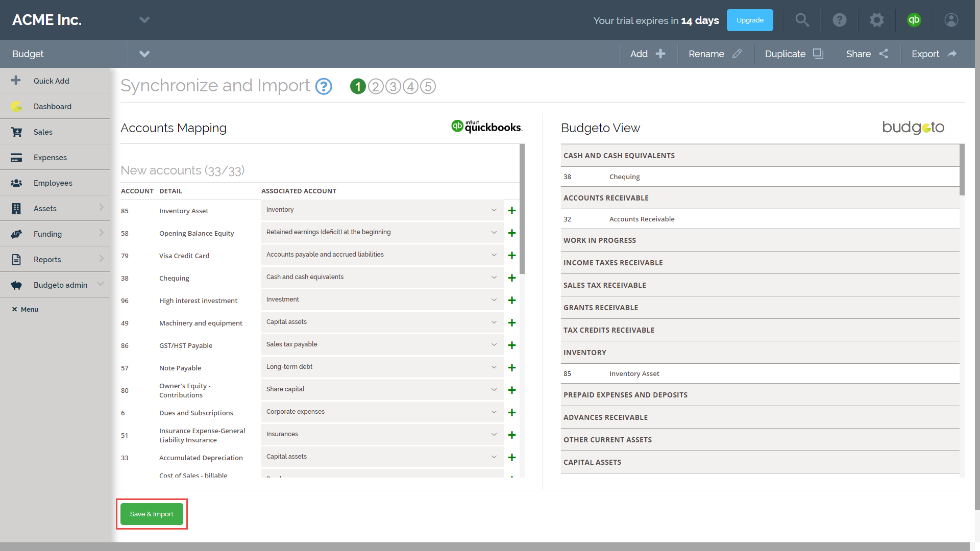Collapse the Budgeto admin section
This screenshot has width=980, height=551.
click(x=101, y=285)
